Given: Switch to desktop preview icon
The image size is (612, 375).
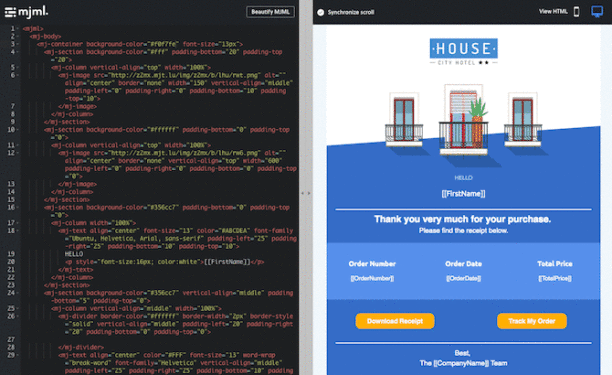Looking at the screenshot, I should coord(597,12).
